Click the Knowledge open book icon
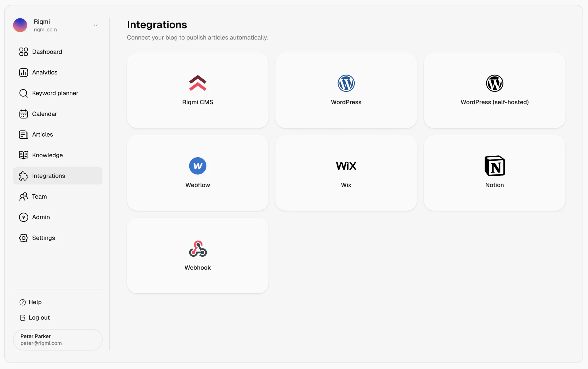This screenshot has height=369, width=588. pos(24,155)
